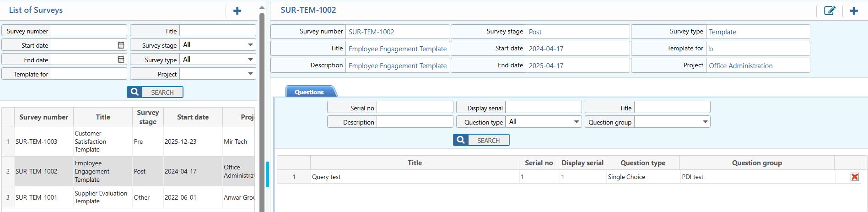Click the edit survey pencil icon
Image resolution: width=868 pixels, height=212 pixels.
(830, 11)
